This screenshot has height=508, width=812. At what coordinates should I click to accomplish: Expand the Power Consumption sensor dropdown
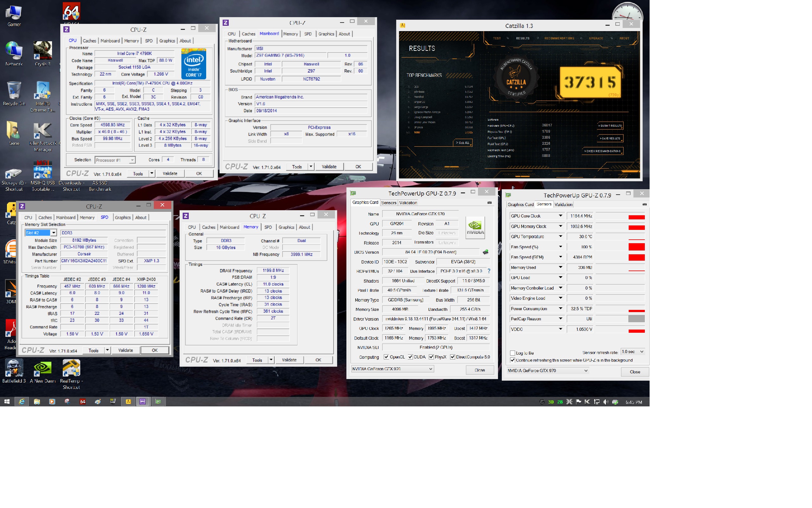[x=560, y=308]
